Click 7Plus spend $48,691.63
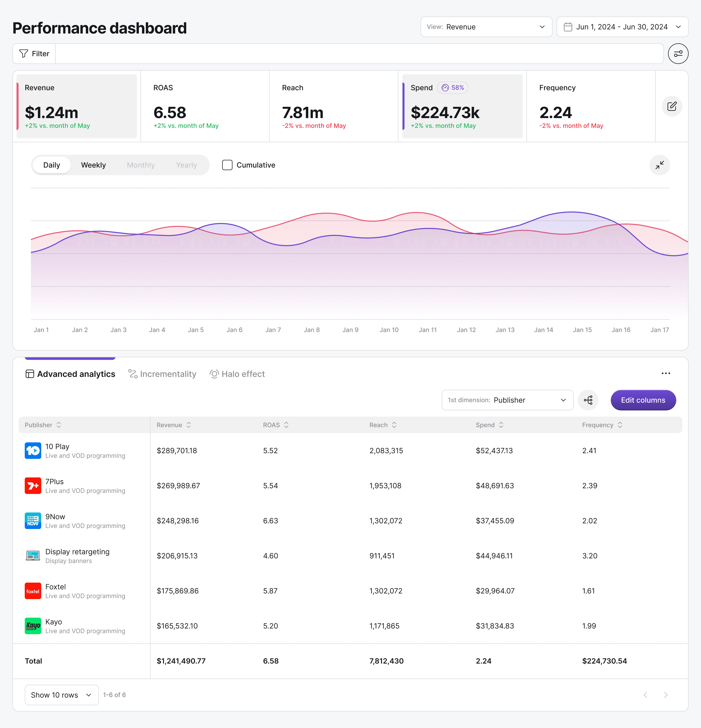The width and height of the screenshot is (701, 728). click(x=495, y=485)
